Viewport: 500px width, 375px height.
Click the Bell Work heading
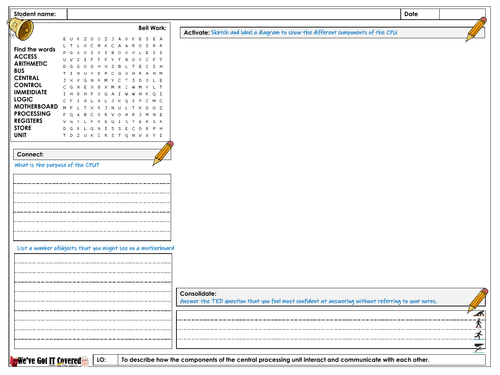(x=152, y=28)
